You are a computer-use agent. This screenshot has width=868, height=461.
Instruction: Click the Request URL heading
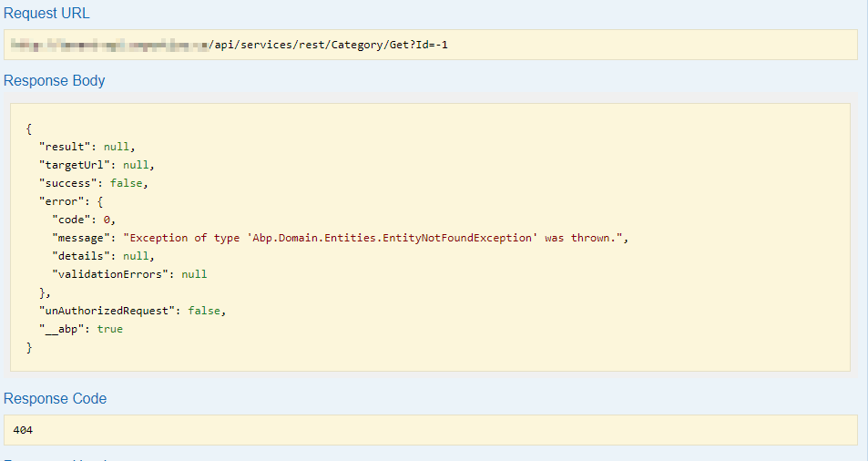(46, 14)
